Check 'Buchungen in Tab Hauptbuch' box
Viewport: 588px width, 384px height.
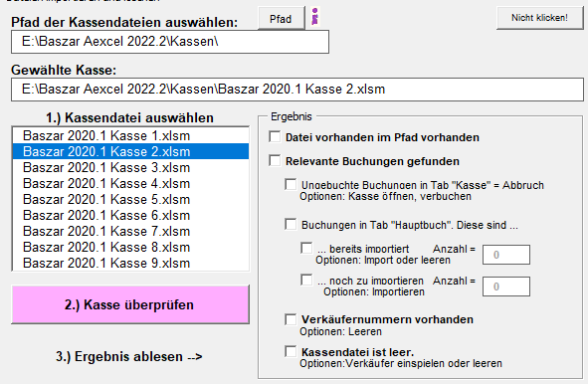tap(291, 224)
